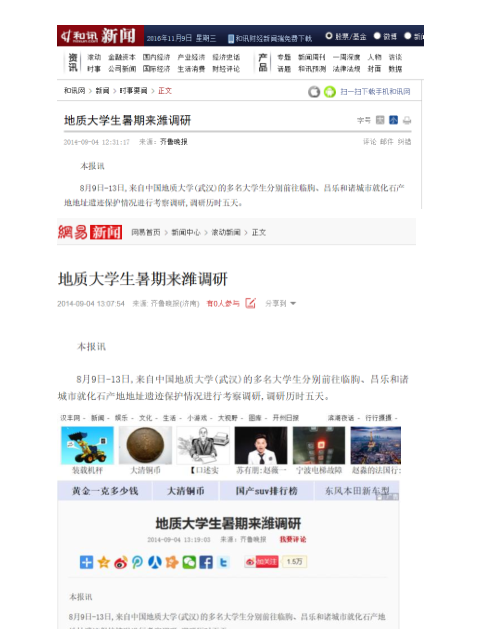Screen dimensions: 503x629
Task: Click the edit comment pencil icon
Action: [x=250, y=303]
